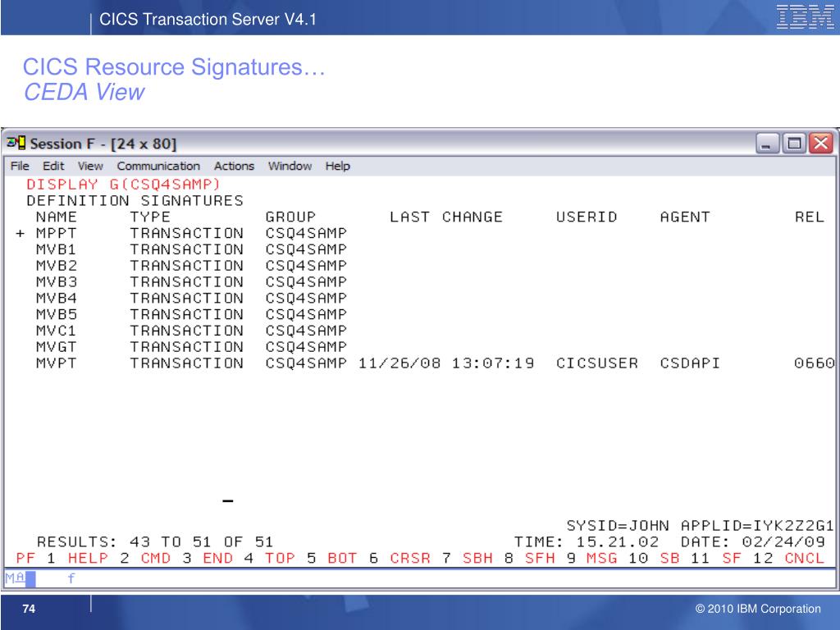Click the END function key label
The image size is (840, 630).
(x=217, y=558)
